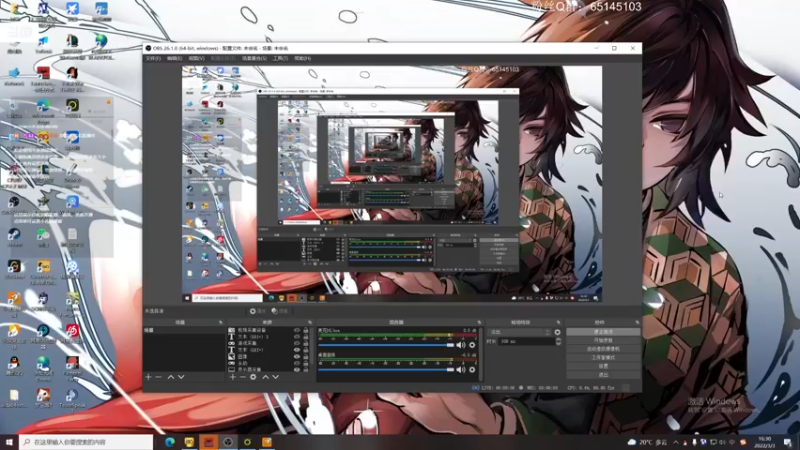Viewport: 800px width, 450px height.
Task: Toggle visibility of the 图像 image source
Action: tap(297, 357)
